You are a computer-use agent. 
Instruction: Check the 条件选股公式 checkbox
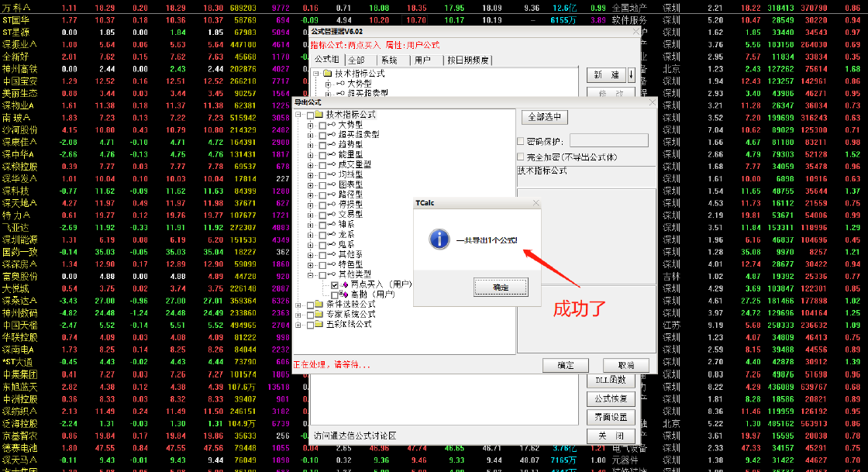(310, 305)
